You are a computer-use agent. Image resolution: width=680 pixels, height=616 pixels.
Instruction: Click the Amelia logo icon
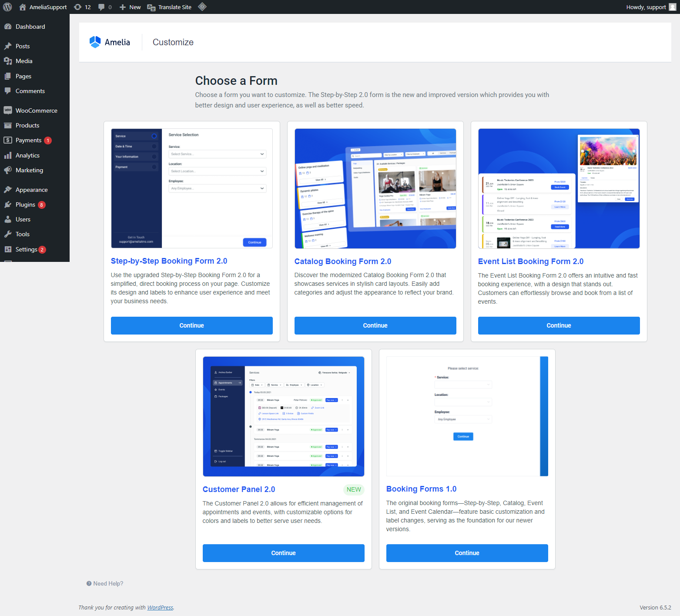95,42
